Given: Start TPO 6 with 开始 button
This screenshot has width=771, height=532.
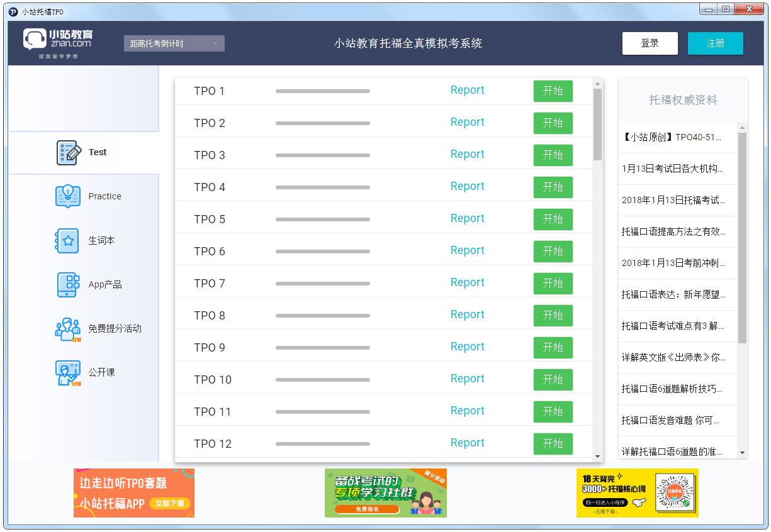Looking at the screenshot, I should coord(553,252).
